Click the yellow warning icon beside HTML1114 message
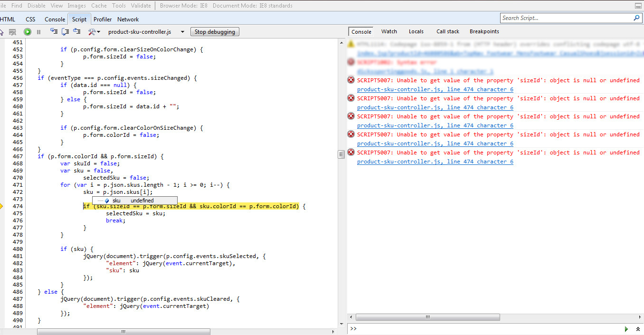The height and width of the screenshot is (335, 644). (x=351, y=44)
